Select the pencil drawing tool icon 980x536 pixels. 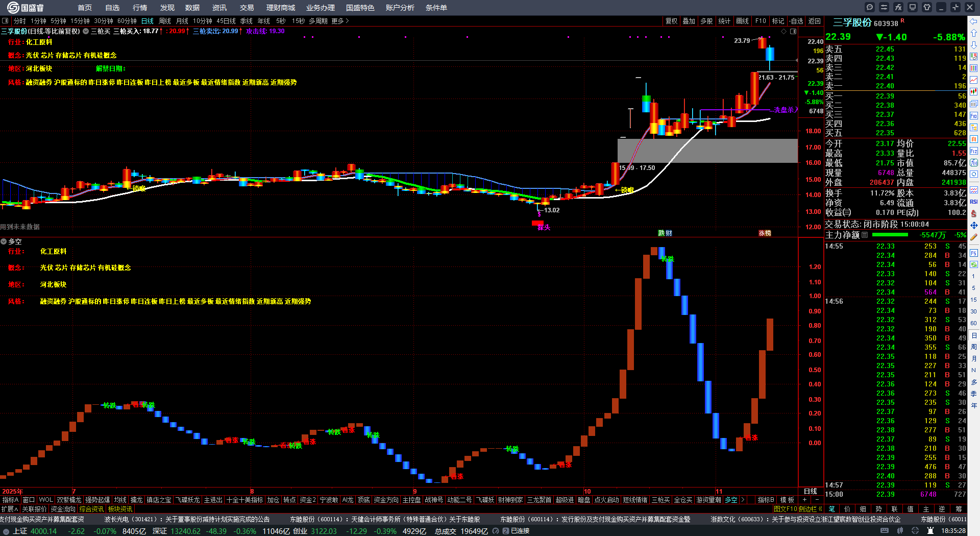coord(974,237)
